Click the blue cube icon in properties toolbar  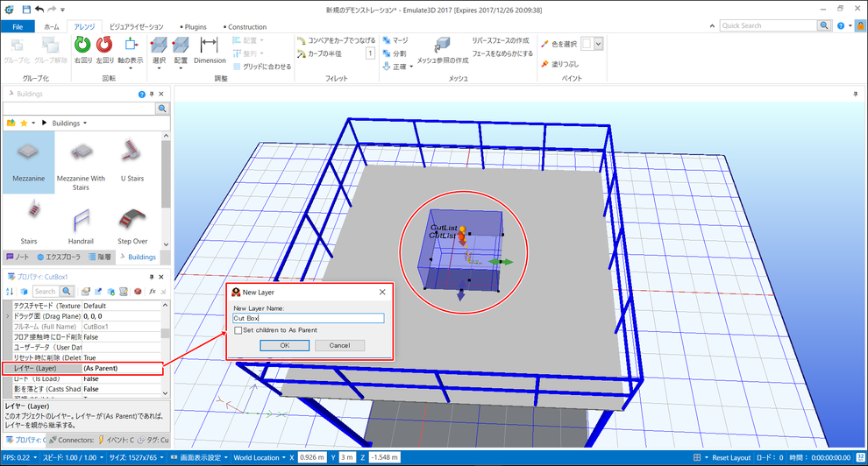pos(24,292)
